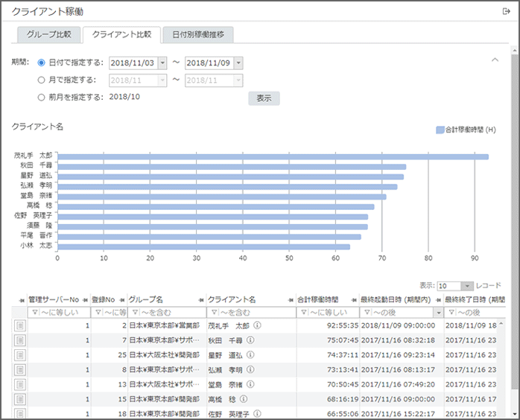Click the クライアント名 filter field

pyautogui.click(x=251, y=313)
